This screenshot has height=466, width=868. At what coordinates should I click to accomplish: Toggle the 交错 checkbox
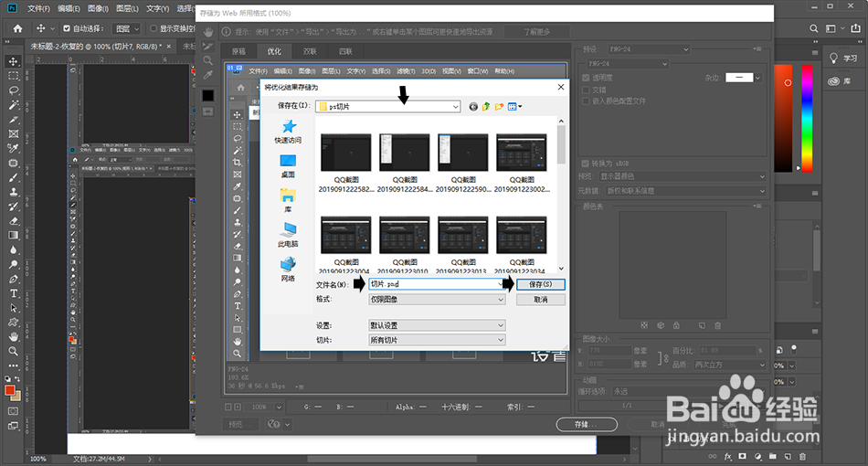click(586, 90)
